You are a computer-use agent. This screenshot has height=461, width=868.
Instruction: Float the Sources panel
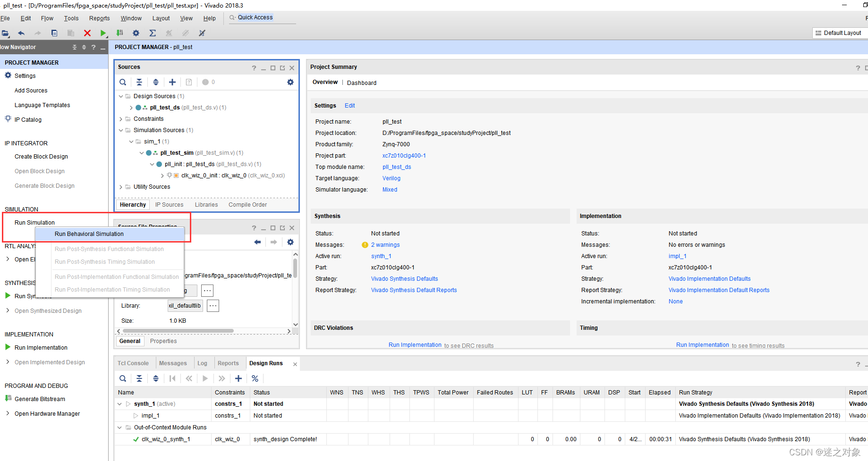tap(282, 68)
